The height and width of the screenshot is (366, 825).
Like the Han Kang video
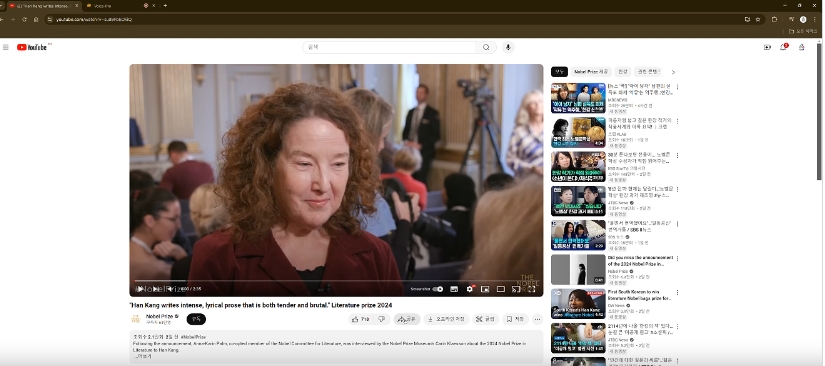coord(360,319)
